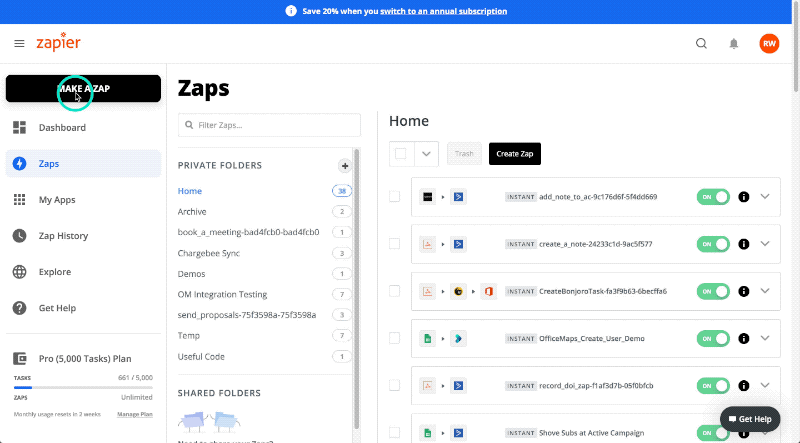Click the Filter Zaps search field
800x443 pixels.
[x=269, y=125]
